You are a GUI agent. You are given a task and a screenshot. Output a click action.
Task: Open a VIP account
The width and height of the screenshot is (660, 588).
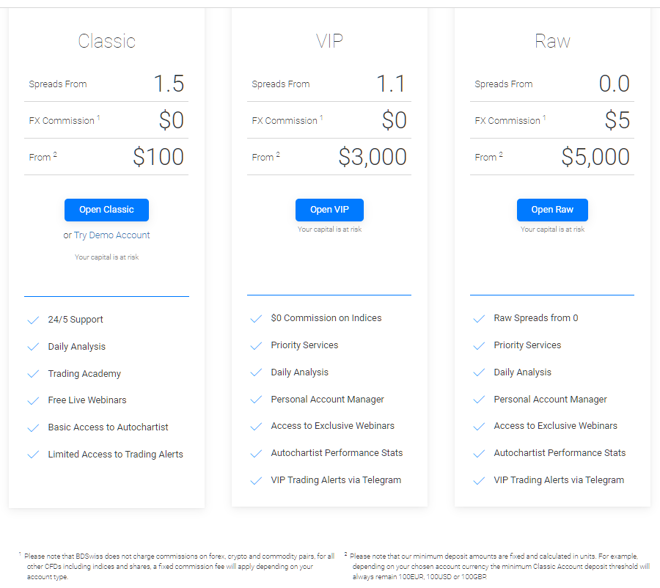(x=329, y=210)
